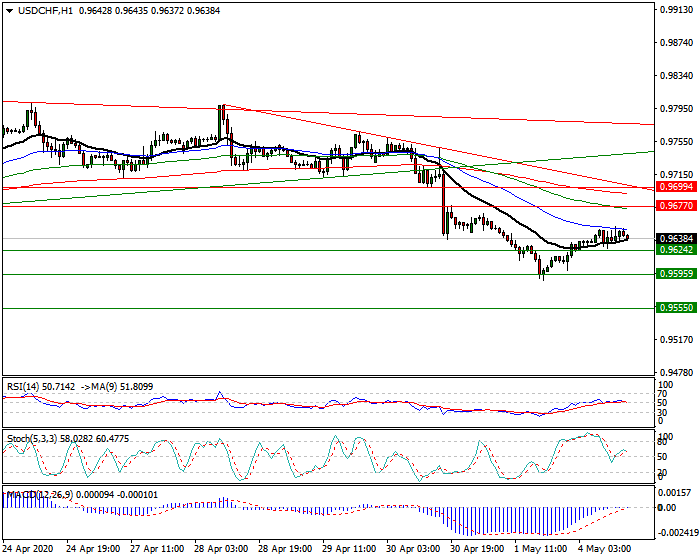Select the 0.98340 price scale value
700x560 pixels.
[677, 76]
